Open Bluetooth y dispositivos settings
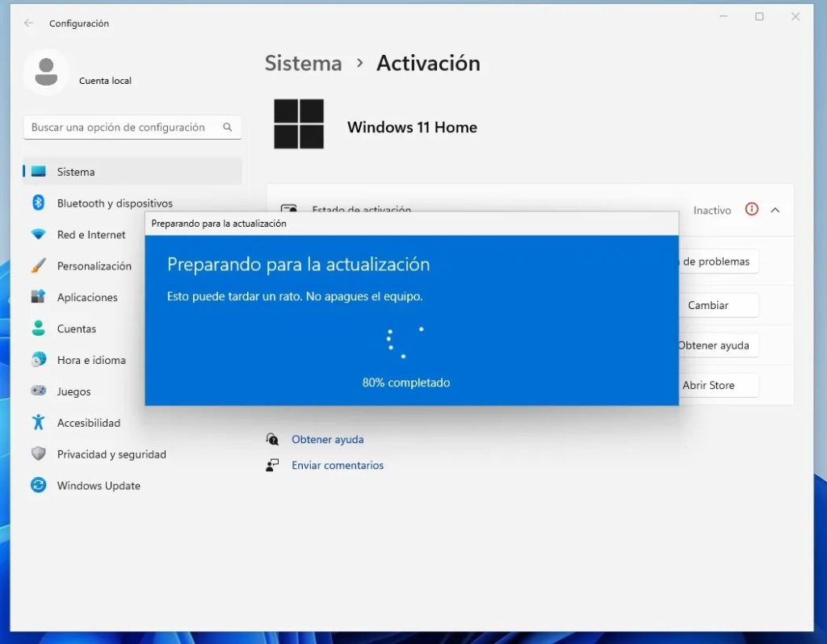This screenshot has height=644, width=827. coord(132,203)
